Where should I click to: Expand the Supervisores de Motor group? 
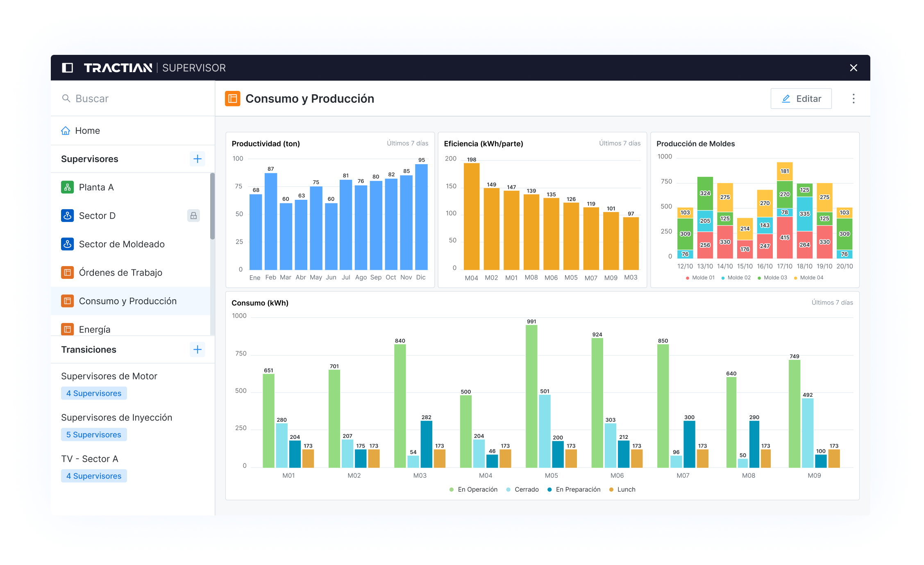[x=109, y=376]
